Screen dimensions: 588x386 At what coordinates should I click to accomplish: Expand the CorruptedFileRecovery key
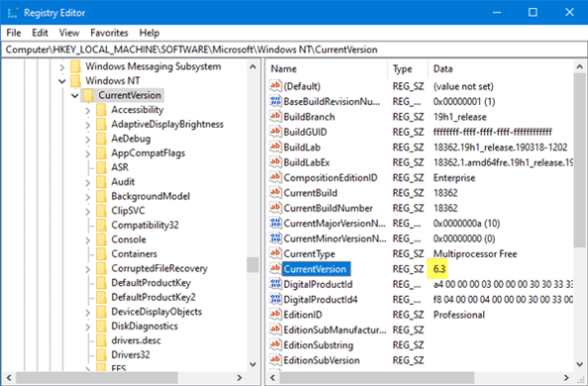point(87,269)
